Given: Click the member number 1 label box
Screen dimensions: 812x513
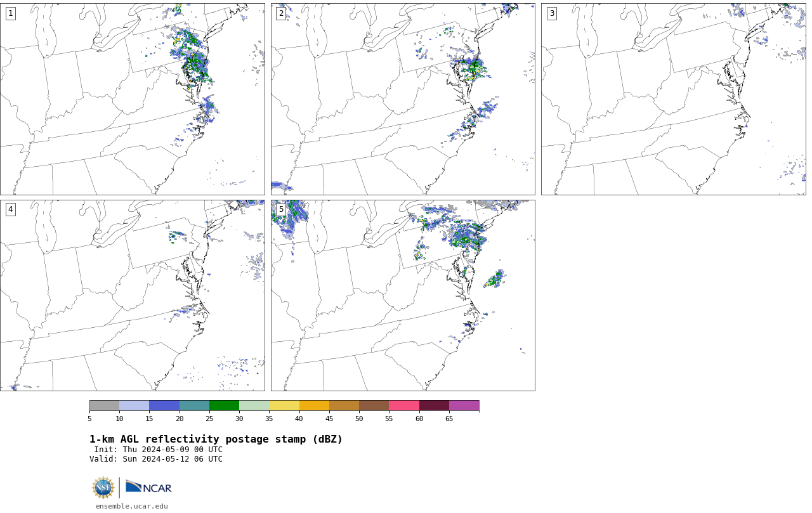Looking at the screenshot, I should 10,13.
